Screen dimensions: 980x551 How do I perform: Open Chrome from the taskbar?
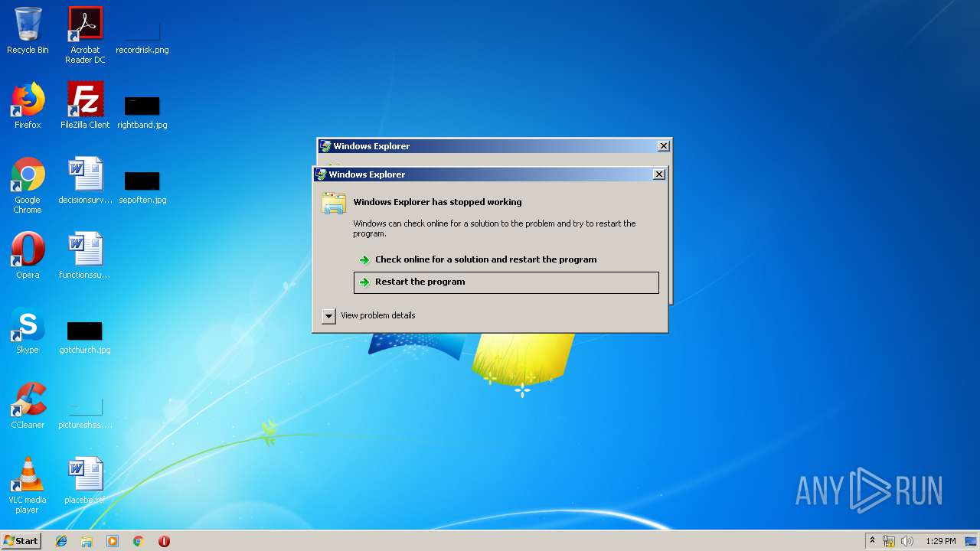click(x=139, y=541)
